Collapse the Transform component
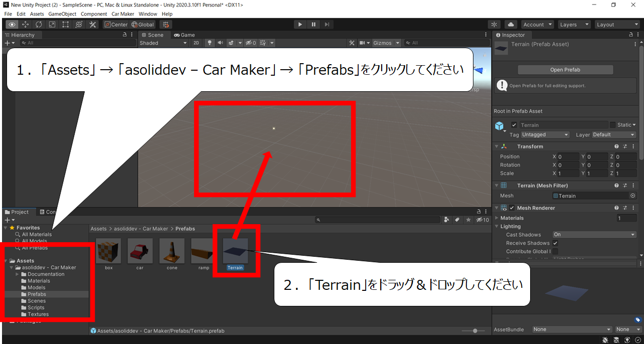Screen dimensions: 644x344 point(497,146)
